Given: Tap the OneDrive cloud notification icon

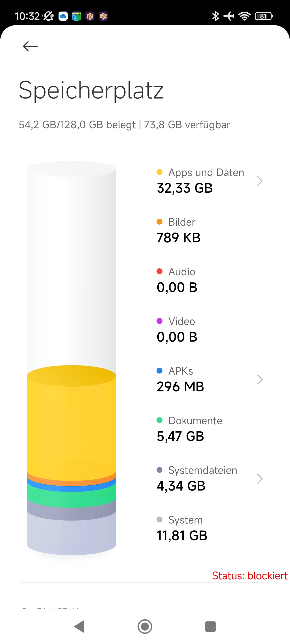Looking at the screenshot, I should pyautogui.click(x=63, y=16).
